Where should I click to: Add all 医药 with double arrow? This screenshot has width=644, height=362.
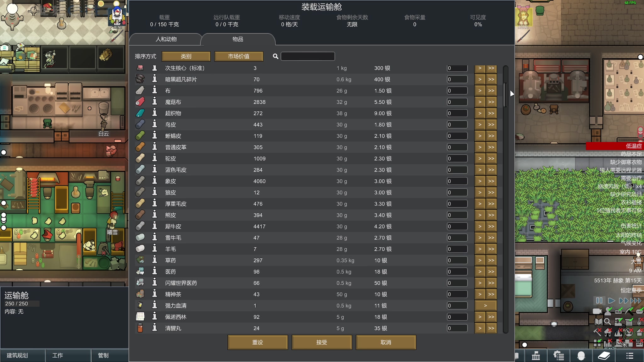pyautogui.click(x=491, y=271)
